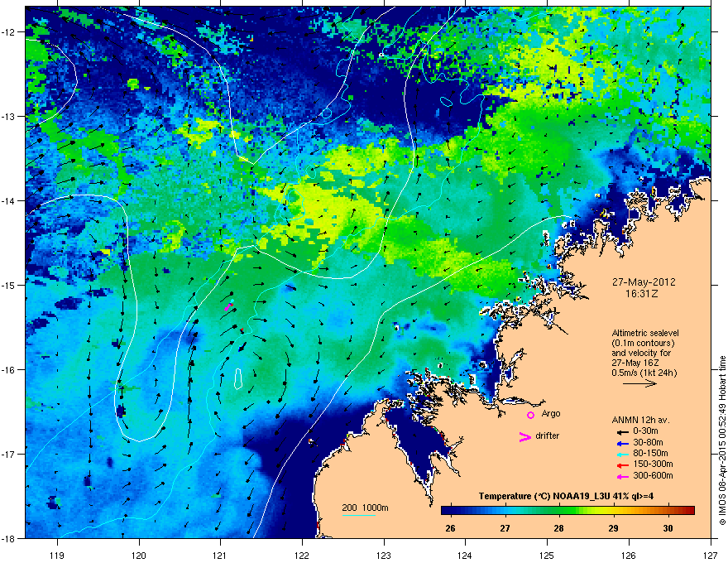
Task: Click longitude axis label 126
Action: point(629,555)
